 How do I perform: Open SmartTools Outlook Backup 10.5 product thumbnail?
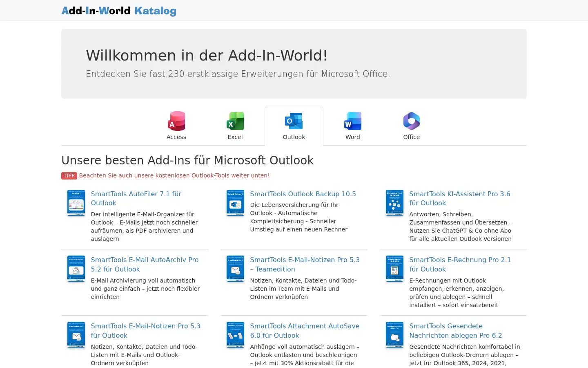[x=235, y=203]
